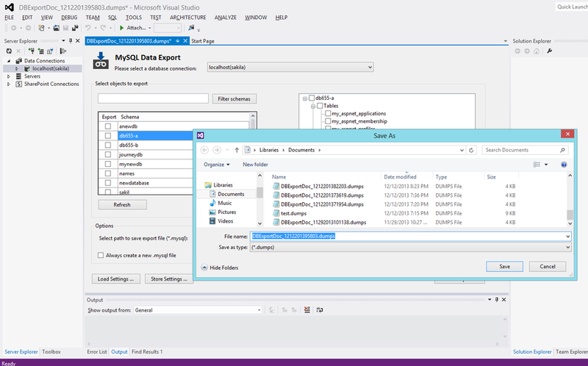Click the Open File toolbar icon
Viewport: 588px width, 366px height.
click(x=57, y=28)
